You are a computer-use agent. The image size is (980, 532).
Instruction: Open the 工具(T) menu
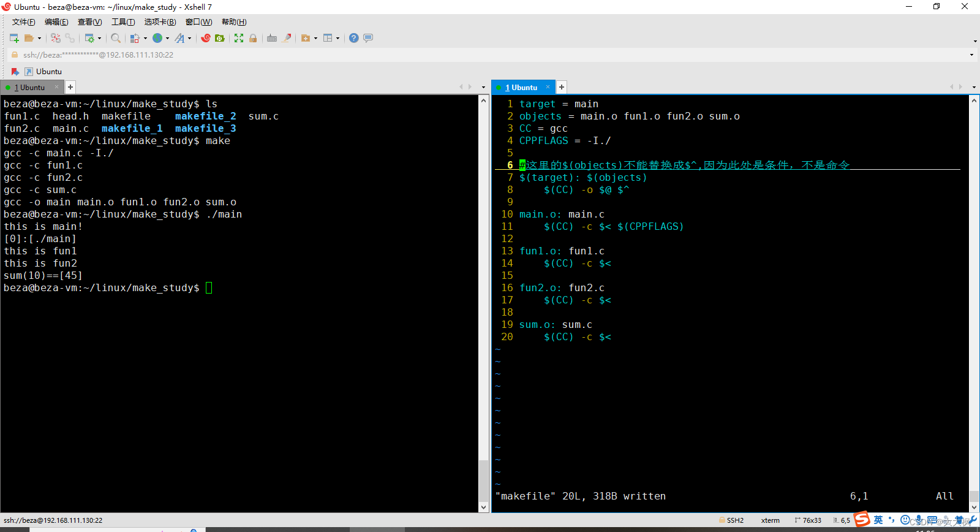(x=123, y=22)
